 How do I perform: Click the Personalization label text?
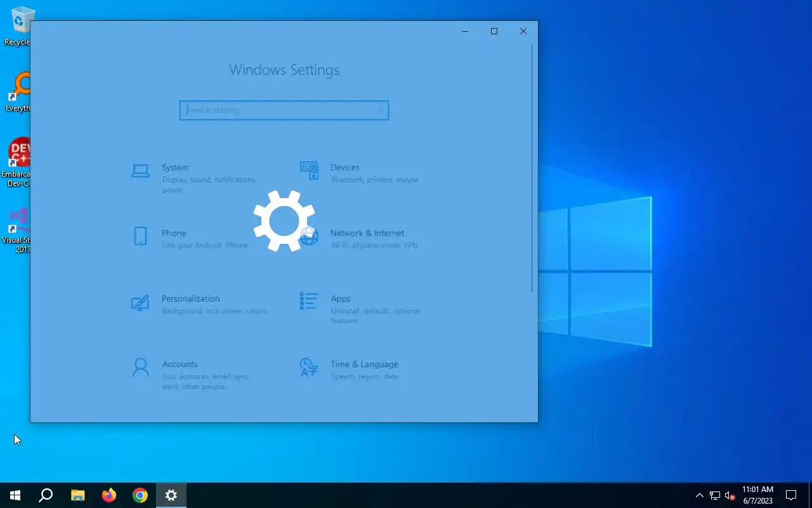[x=190, y=298]
